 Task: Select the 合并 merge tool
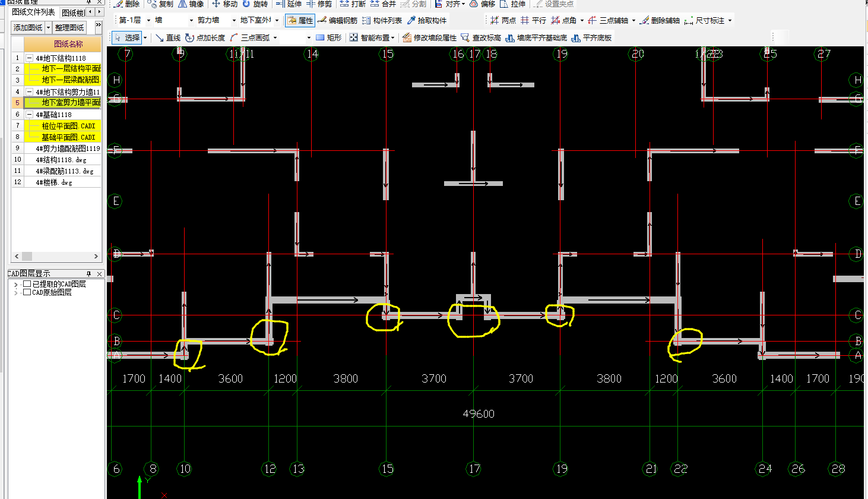point(384,4)
